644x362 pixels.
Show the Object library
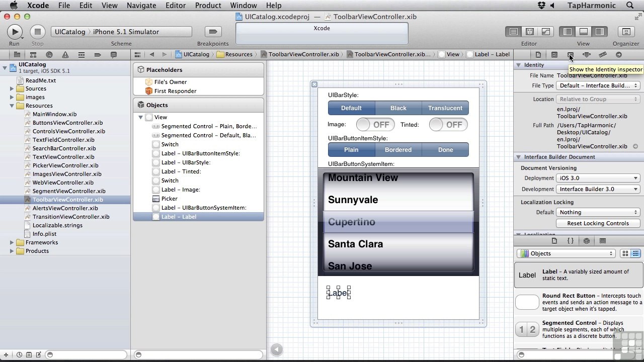(x=587, y=241)
